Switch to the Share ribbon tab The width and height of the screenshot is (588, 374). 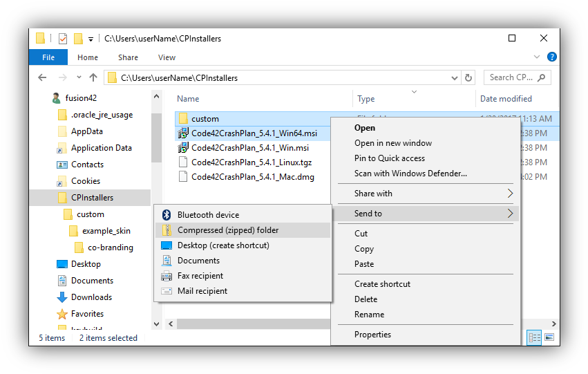click(x=128, y=57)
